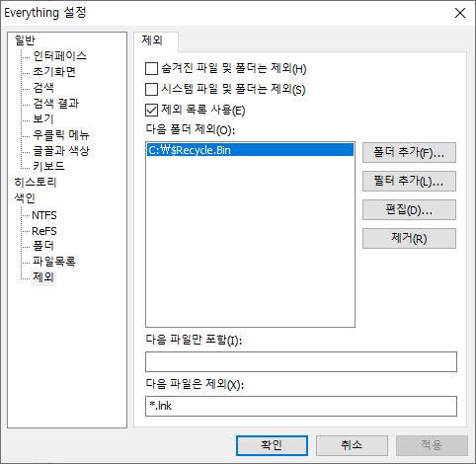This screenshot has height=464, width=476.
Task: Open 초기화면 settings in the tree
Action: [54, 72]
